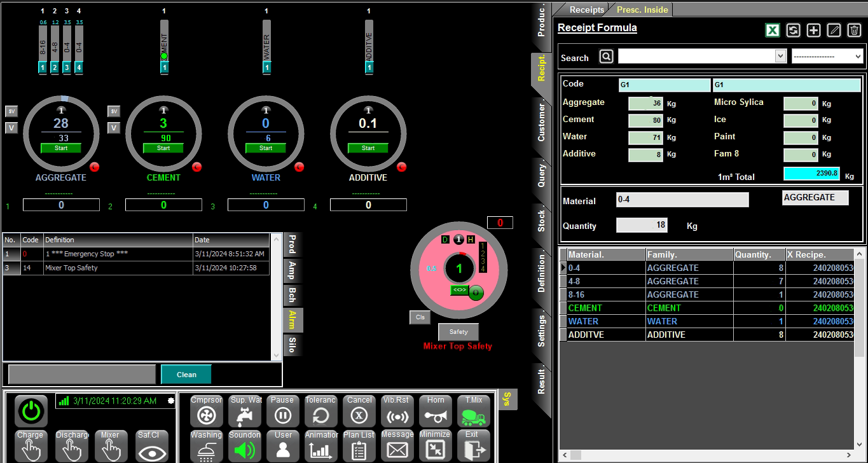Sound the Horn button
Viewport: 868px width, 463px height.
click(436, 411)
